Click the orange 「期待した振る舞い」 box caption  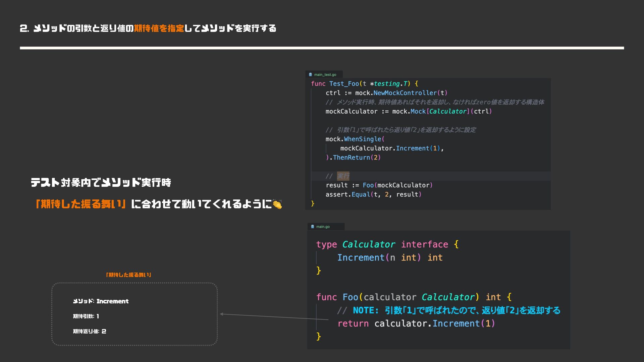coord(128,275)
